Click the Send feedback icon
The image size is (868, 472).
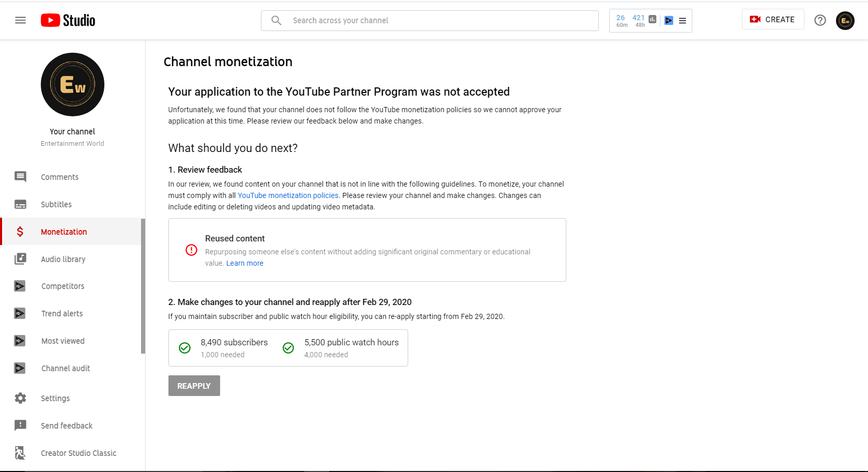(x=21, y=425)
